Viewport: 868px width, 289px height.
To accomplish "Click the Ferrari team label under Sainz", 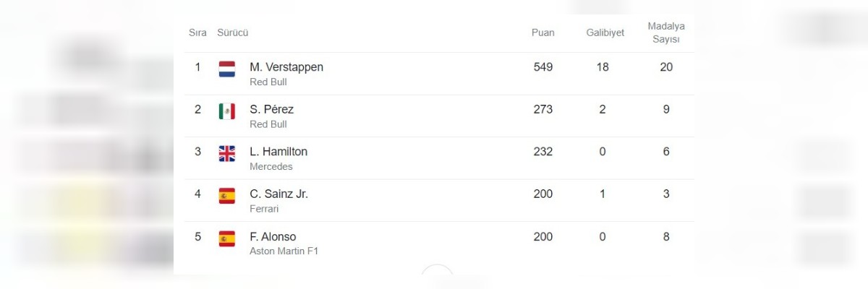I will point(264,210).
